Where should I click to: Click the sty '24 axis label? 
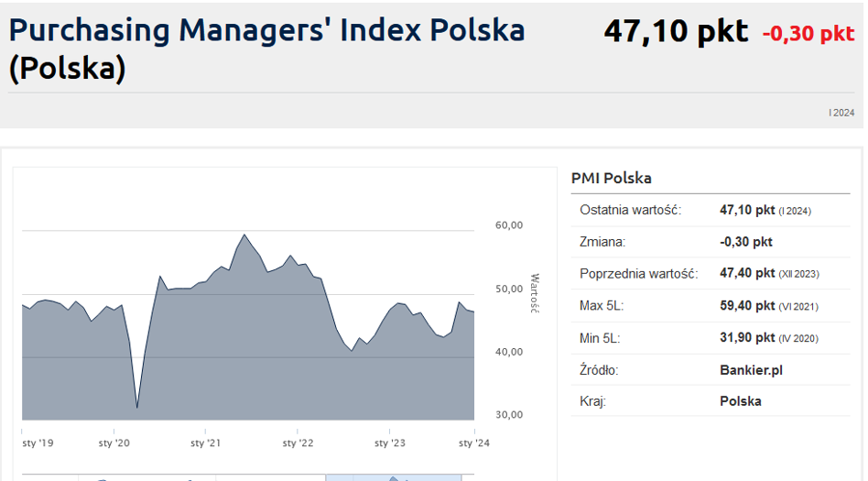pos(472,443)
